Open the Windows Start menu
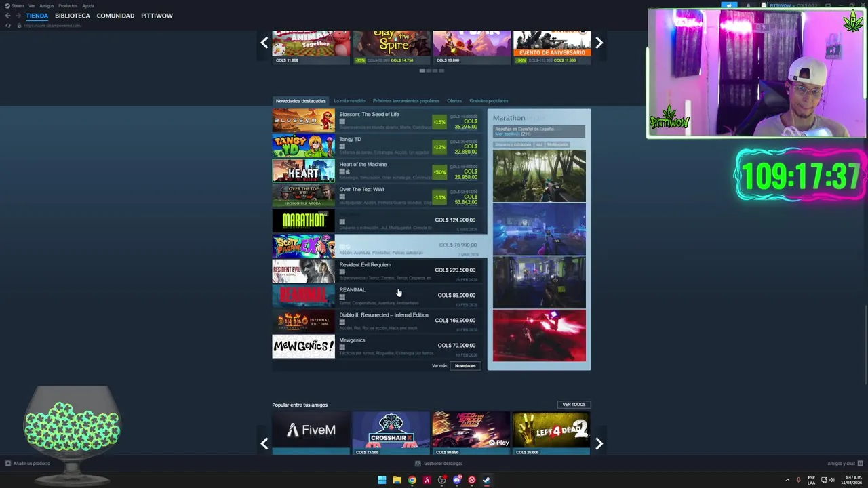868x488 pixels. [x=382, y=480]
